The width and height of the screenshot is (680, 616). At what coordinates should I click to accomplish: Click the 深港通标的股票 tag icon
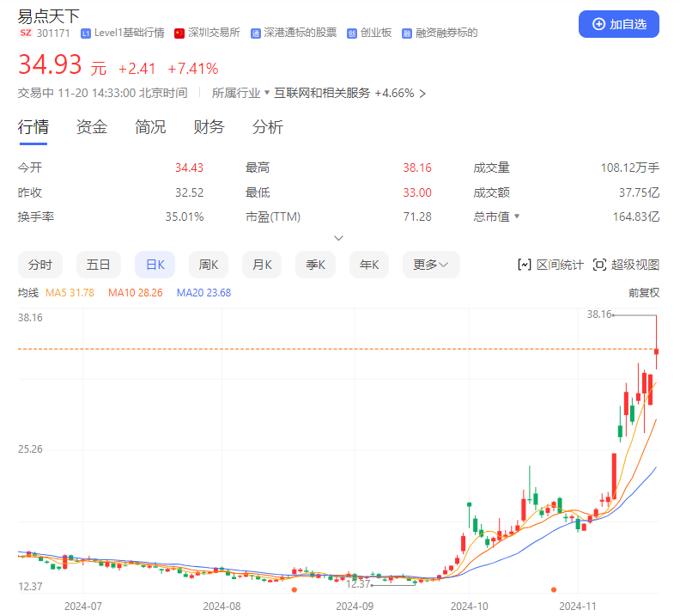tap(256, 34)
